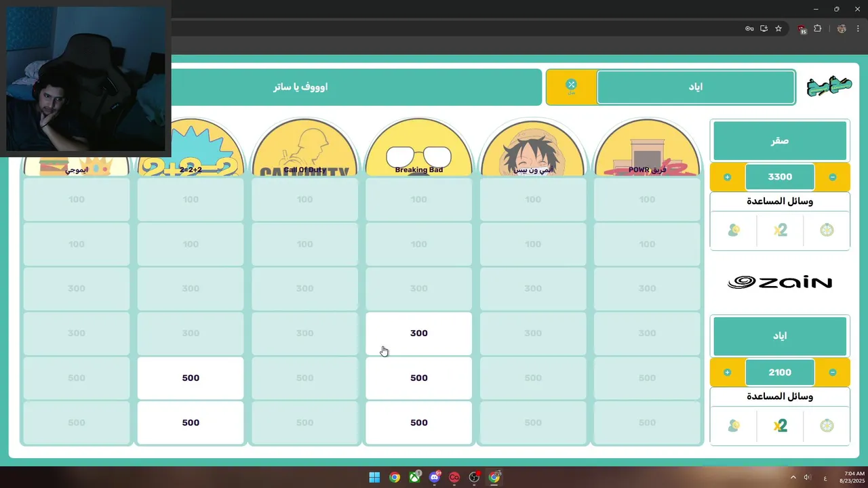868x488 pixels.
Task: Select the أنمي ون بيس category badge
Action: [532, 148]
